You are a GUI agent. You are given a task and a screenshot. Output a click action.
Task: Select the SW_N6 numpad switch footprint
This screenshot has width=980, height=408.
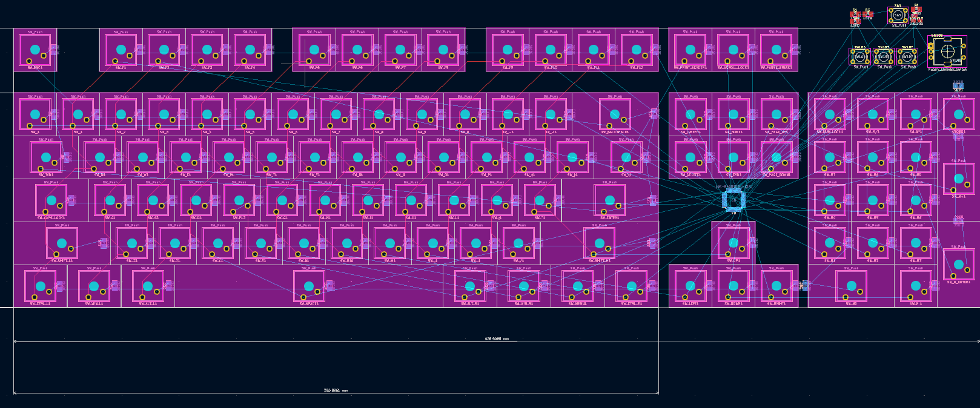pyautogui.click(x=916, y=200)
